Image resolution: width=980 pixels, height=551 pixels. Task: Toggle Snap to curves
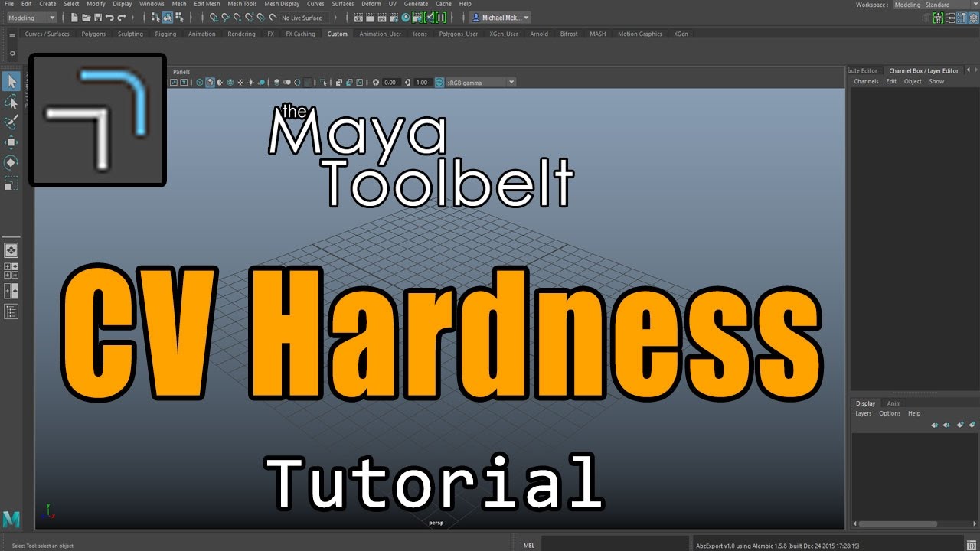[x=226, y=18]
